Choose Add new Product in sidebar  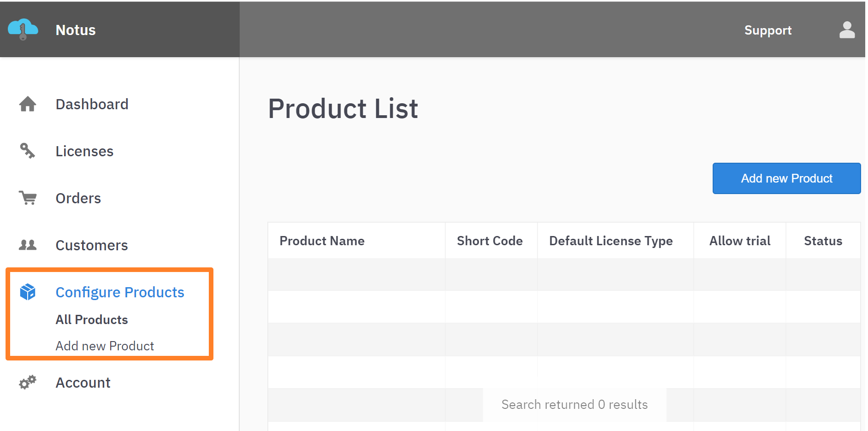(x=105, y=346)
